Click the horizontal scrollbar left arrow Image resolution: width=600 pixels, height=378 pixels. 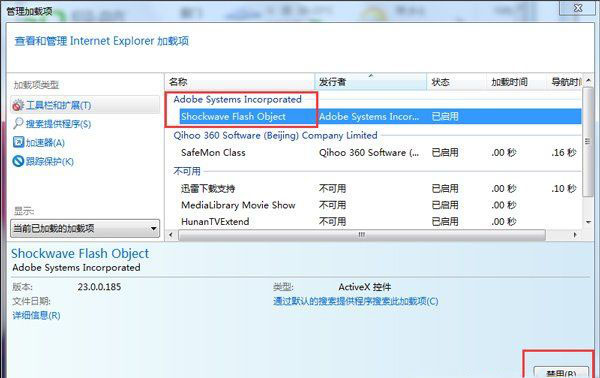point(171,235)
